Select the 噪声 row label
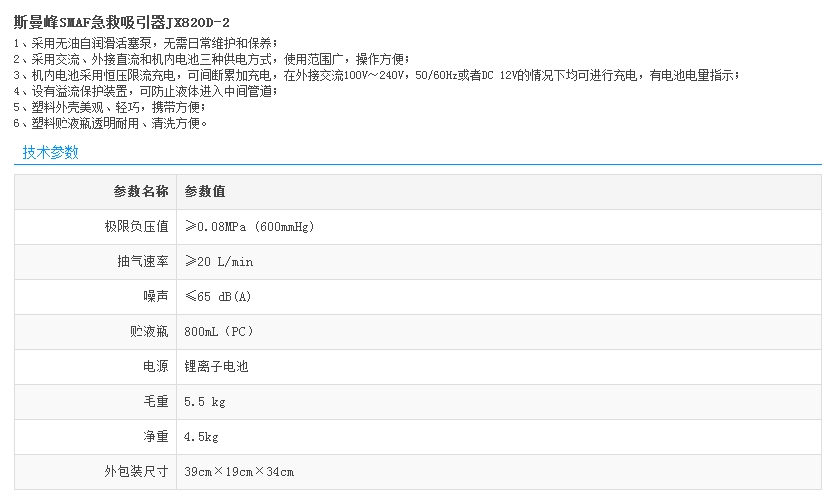 pos(155,297)
